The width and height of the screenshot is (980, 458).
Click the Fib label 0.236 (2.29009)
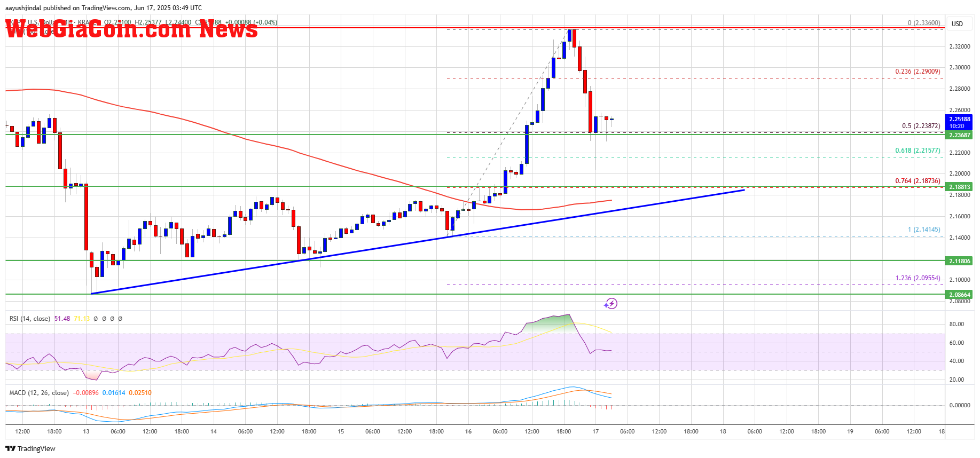pyautogui.click(x=918, y=72)
